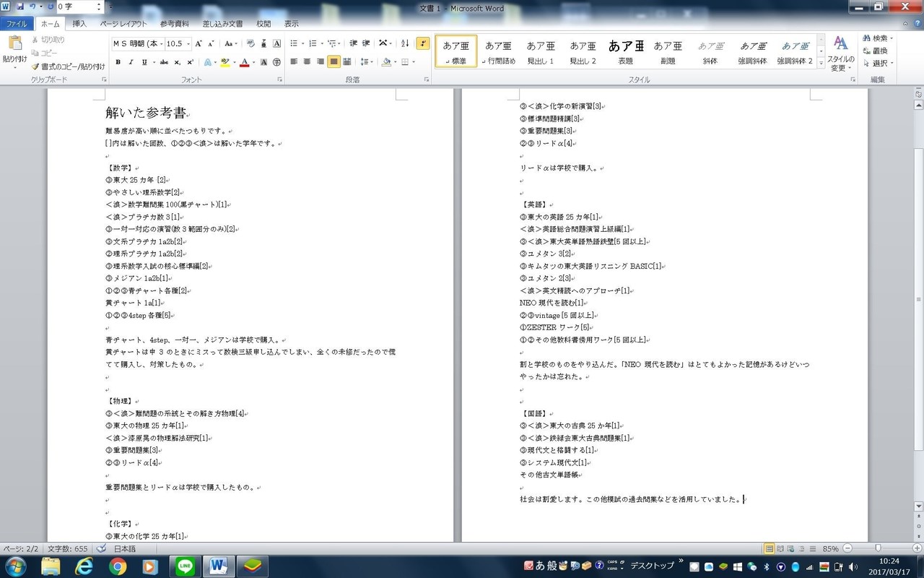924x578 pixels.
Task: Open the font size dropdown showing 10.5
Action: click(x=188, y=44)
